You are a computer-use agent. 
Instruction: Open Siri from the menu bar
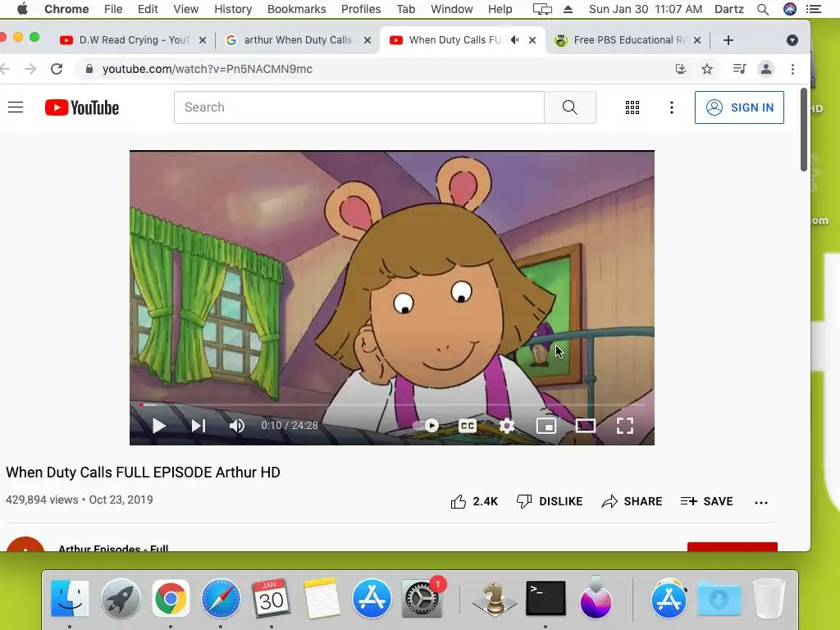[790, 9]
